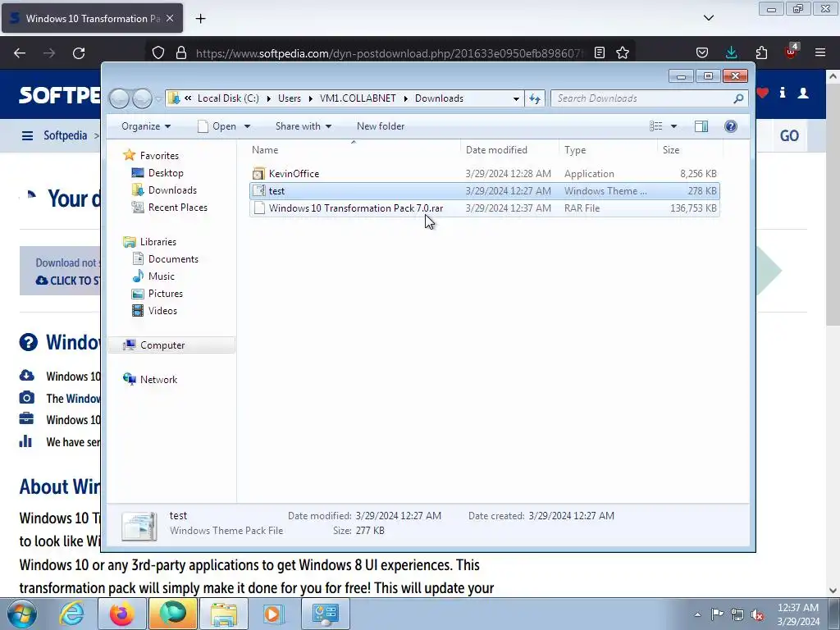Expand the view options dropdown arrow

[674, 126]
